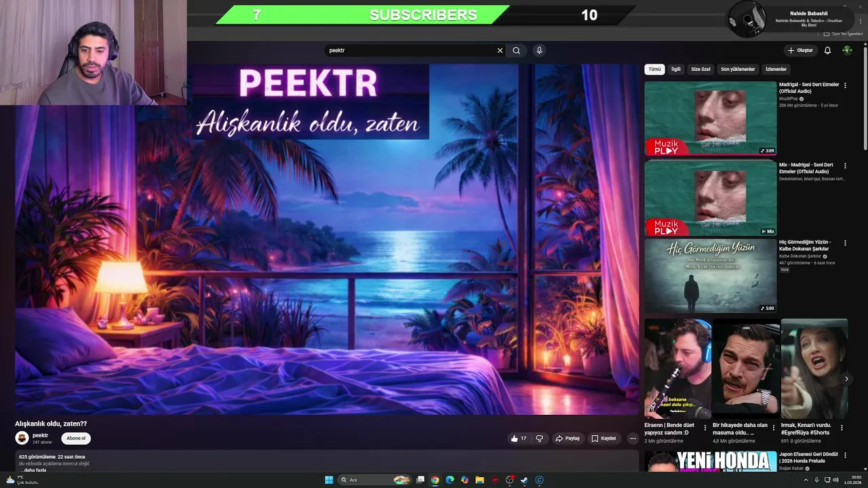This screenshot has height=488, width=868.
Task: Click the Paylaş share button
Action: (568, 439)
